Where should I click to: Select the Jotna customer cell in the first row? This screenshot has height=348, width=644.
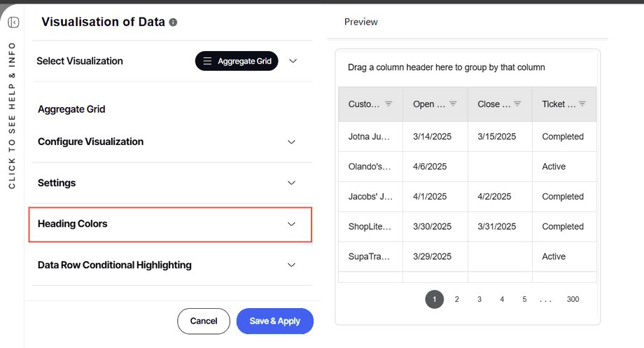click(370, 137)
